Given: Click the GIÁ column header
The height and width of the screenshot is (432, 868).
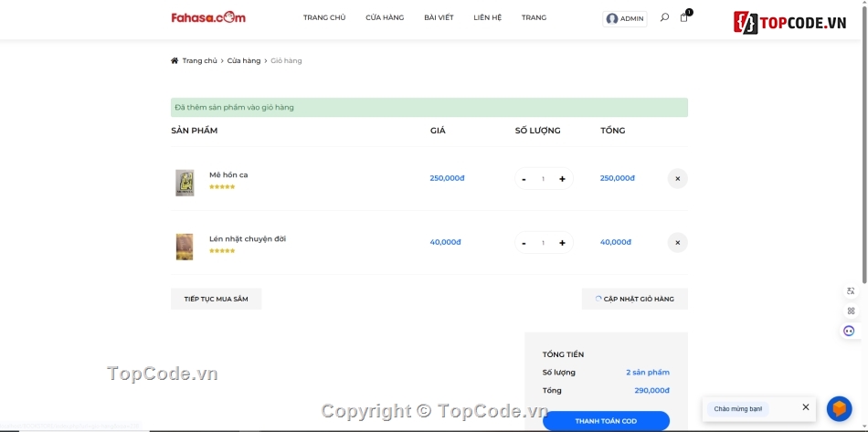Looking at the screenshot, I should click(438, 132).
